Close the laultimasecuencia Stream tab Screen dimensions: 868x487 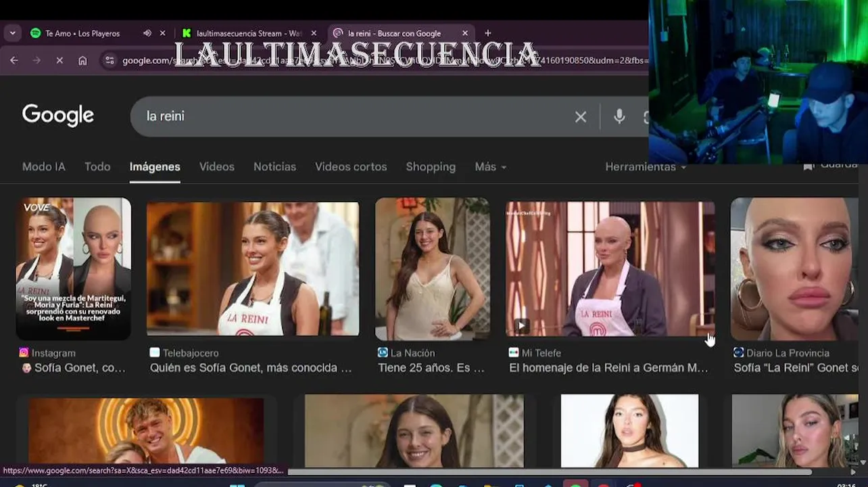point(314,33)
